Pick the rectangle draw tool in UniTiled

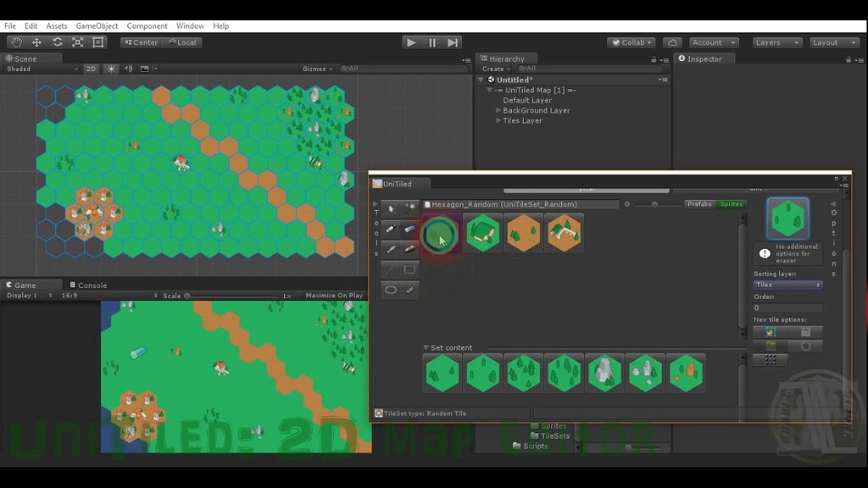(x=409, y=271)
